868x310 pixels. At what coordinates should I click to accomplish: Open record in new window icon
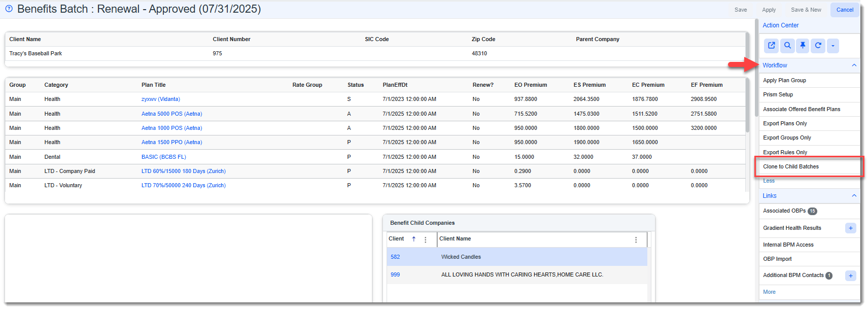[x=772, y=46]
